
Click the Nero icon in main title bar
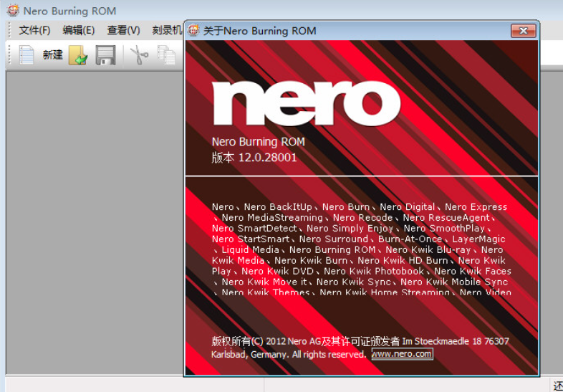pos(12,11)
